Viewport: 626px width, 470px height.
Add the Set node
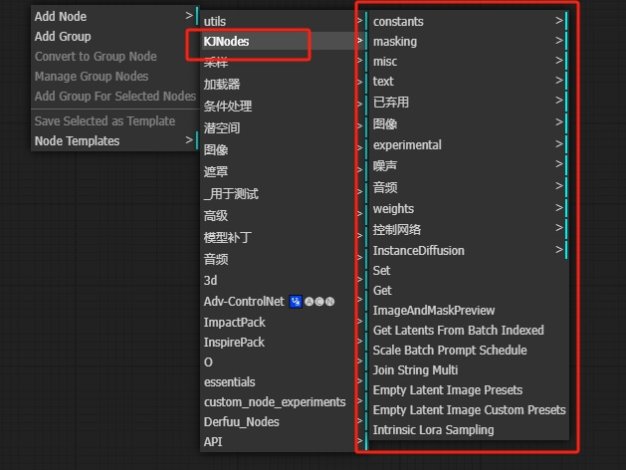tap(469, 270)
